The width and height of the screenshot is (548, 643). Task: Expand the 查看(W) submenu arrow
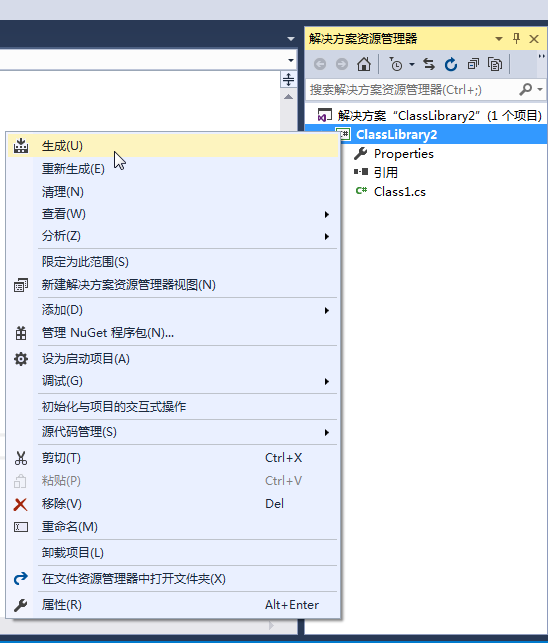327,214
